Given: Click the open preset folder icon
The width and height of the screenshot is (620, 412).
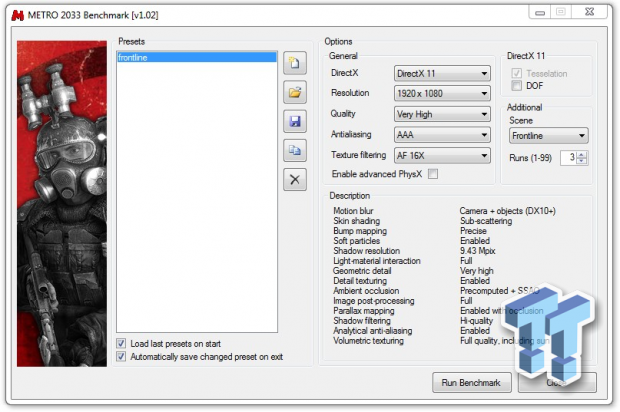Looking at the screenshot, I should coord(295,93).
